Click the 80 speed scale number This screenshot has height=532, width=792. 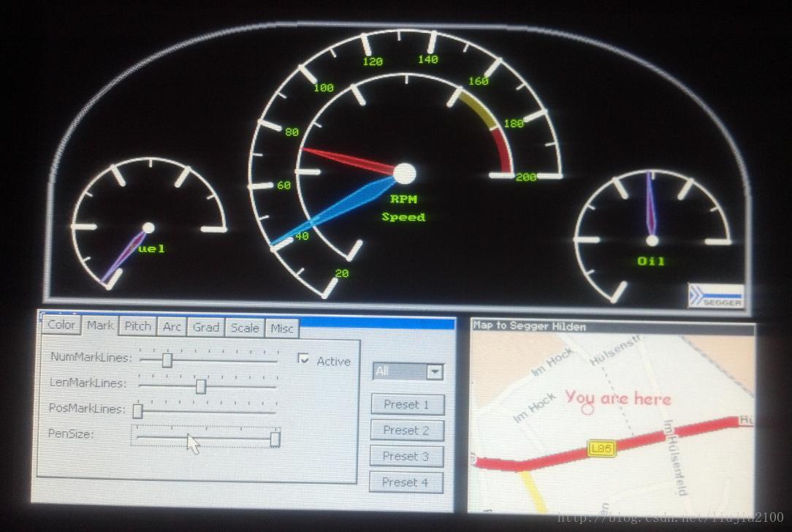(292, 132)
